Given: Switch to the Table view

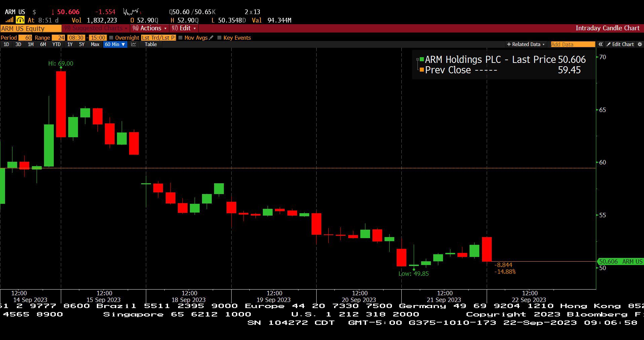Looking at the screenshot, I should coord(151,44).
